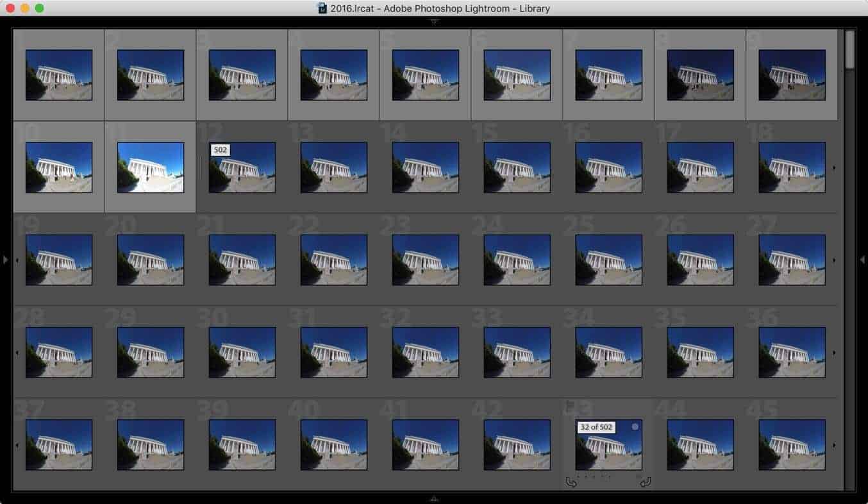This screenshot has height=504, width=868.
Task: Select photo thumbnail number 2
Action: pos(151,75)
